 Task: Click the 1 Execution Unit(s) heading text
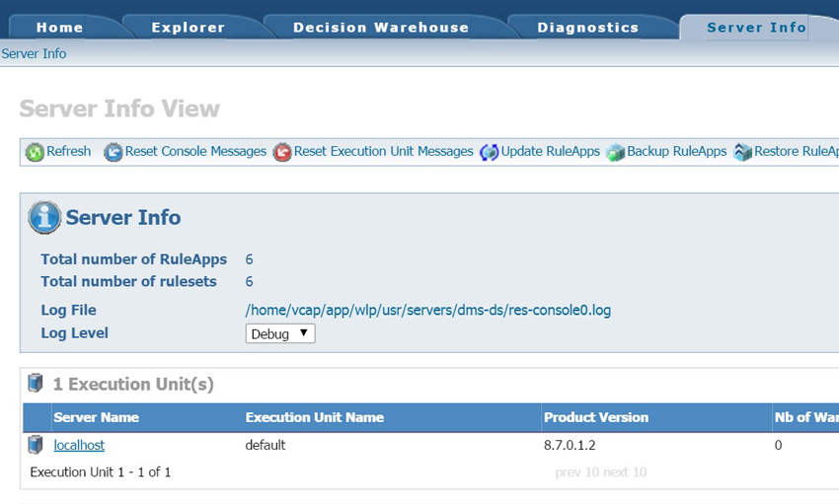[133, 385]
